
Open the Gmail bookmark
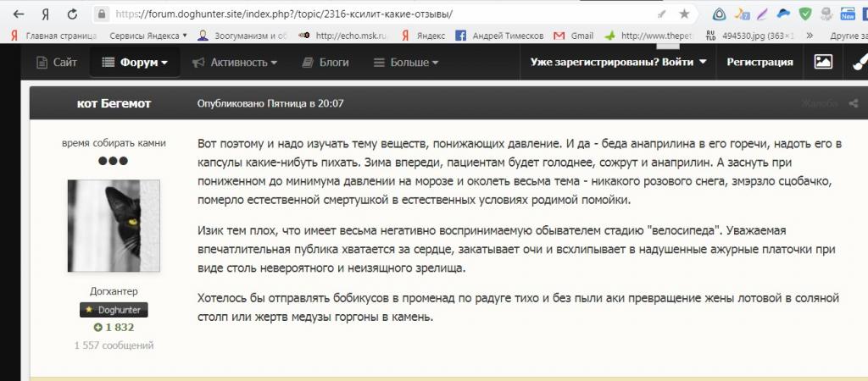(x=573, y=36)
